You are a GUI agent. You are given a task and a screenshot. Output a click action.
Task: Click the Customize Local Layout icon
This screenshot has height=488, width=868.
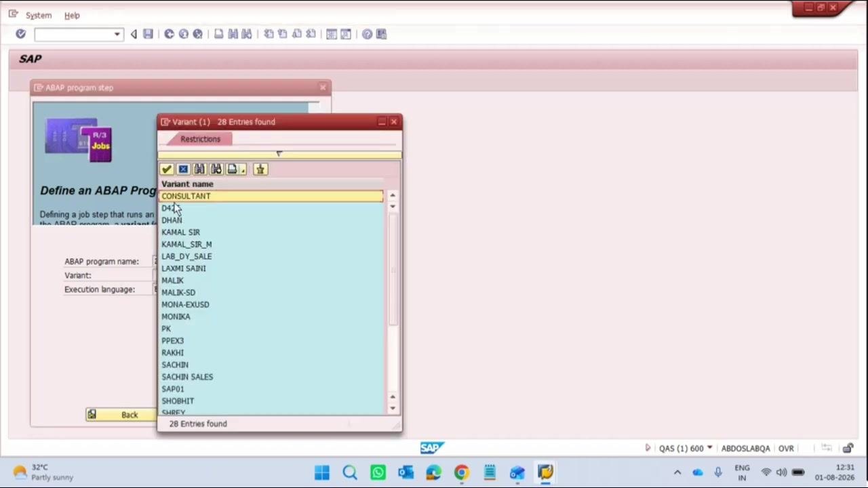pyautogui.click(x=381, y=34)
